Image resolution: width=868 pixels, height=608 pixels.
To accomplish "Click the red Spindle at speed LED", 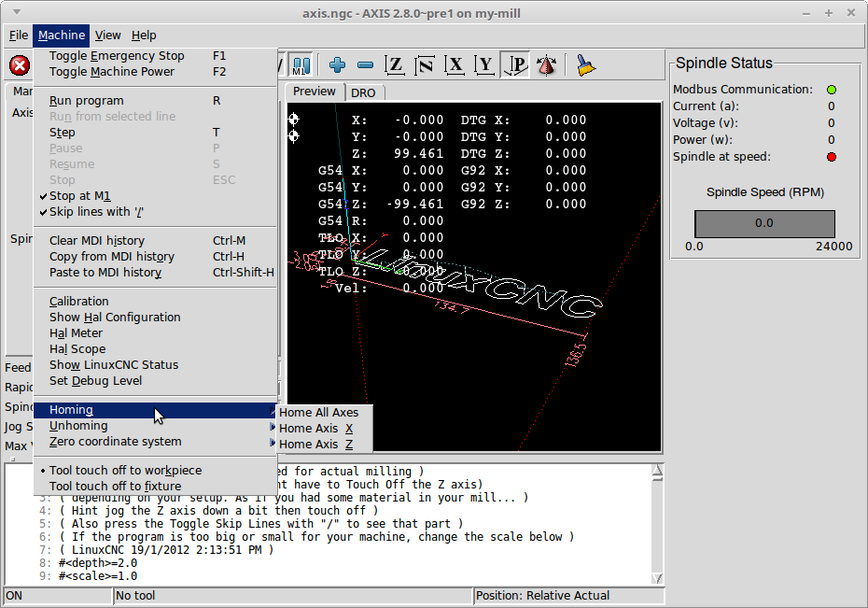I will (832, 157).
